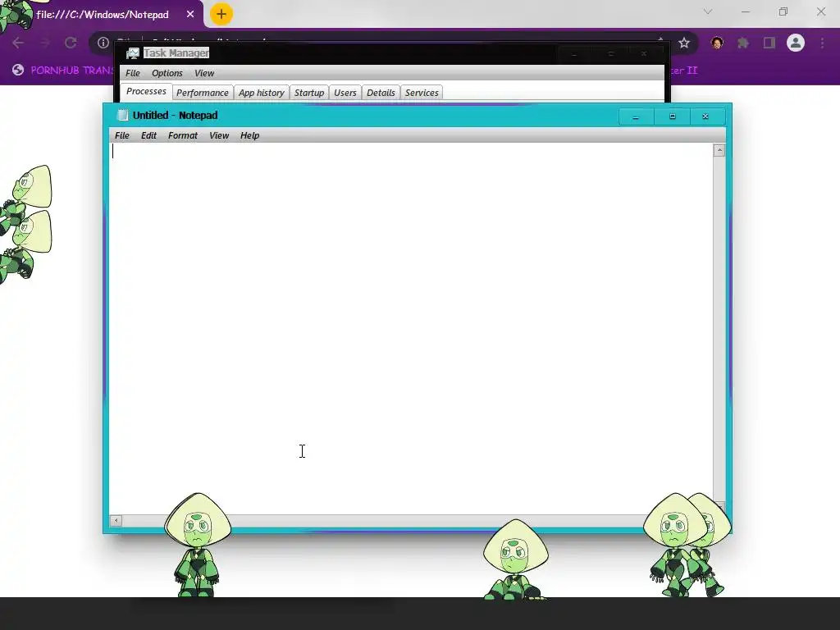Click Notepad's vertical scrollbar up arrow
The height and width of the screenshot is (630, 840).
[x=719, y=151]
